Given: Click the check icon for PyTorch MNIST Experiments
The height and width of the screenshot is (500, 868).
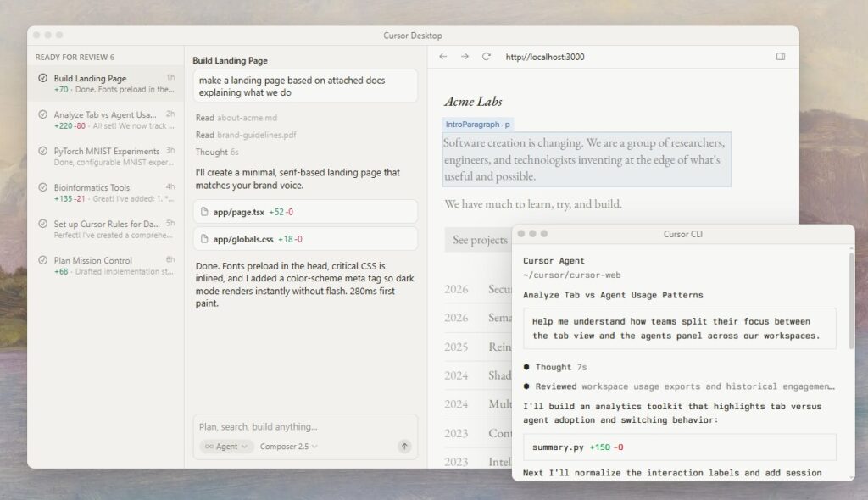Looking at the screenshot, I should (x=42, y=151).
